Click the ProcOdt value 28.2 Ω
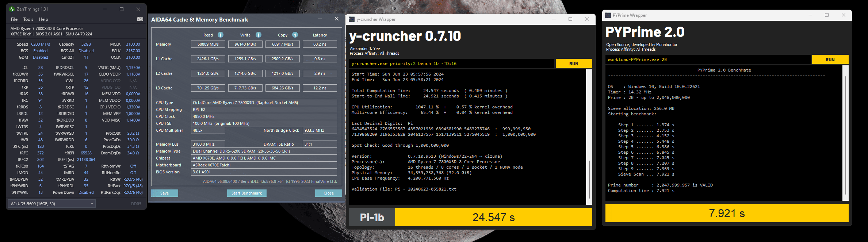This screenshot has width=868, height=242. pos(133,133)
